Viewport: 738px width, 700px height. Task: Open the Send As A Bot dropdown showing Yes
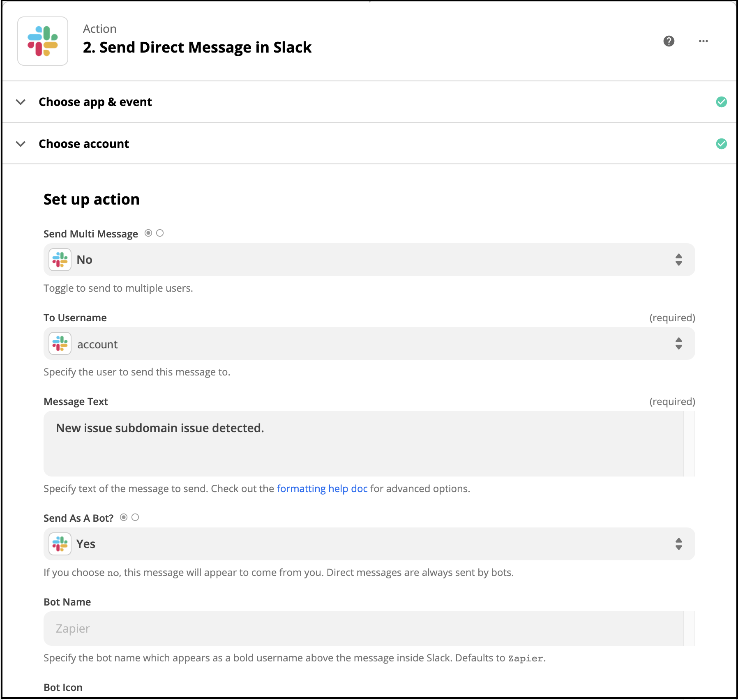(369, 544)
